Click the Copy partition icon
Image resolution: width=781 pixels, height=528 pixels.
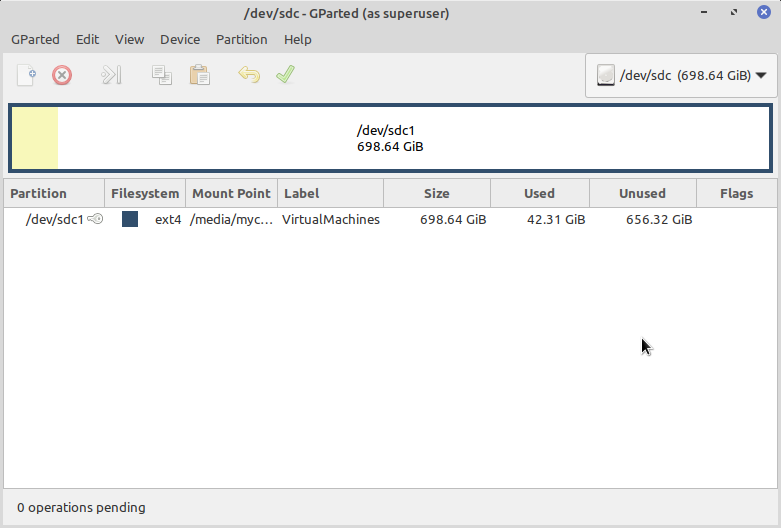click(x=161, y=75)
